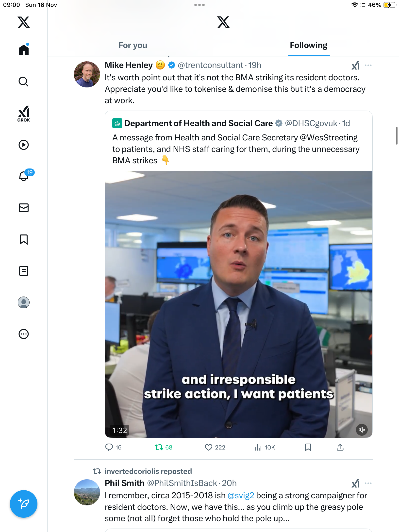Open notifications with 19 badge
Viewport: 399px width, 532px height.
point(24,176)
